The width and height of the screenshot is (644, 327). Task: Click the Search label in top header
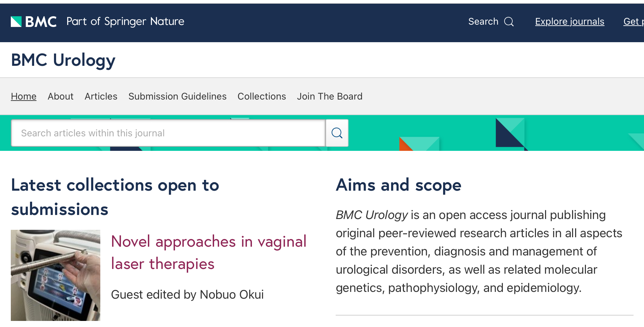coord(483,22)
